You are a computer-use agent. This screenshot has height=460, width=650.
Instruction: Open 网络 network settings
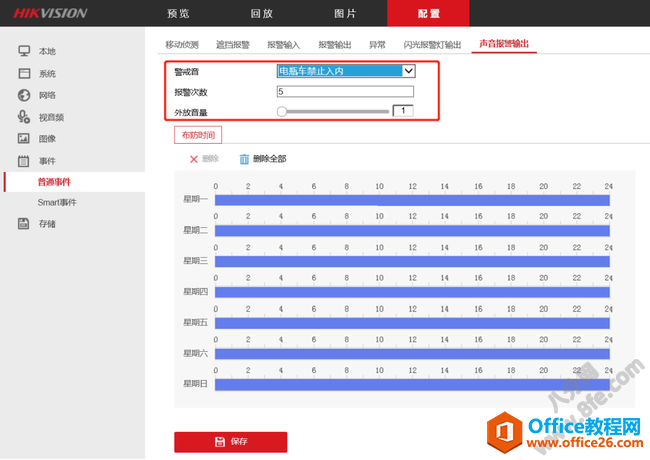click(x=47, y=95)
